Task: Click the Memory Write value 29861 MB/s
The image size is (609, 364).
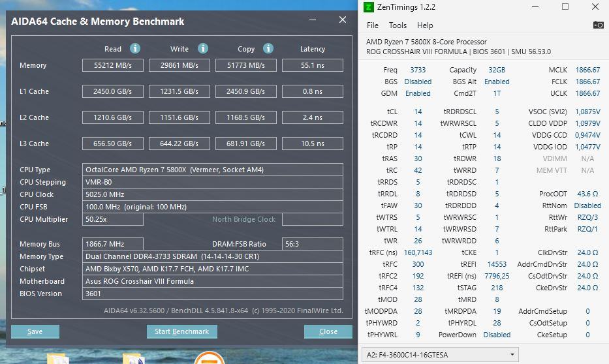Action: pos(180,65)
